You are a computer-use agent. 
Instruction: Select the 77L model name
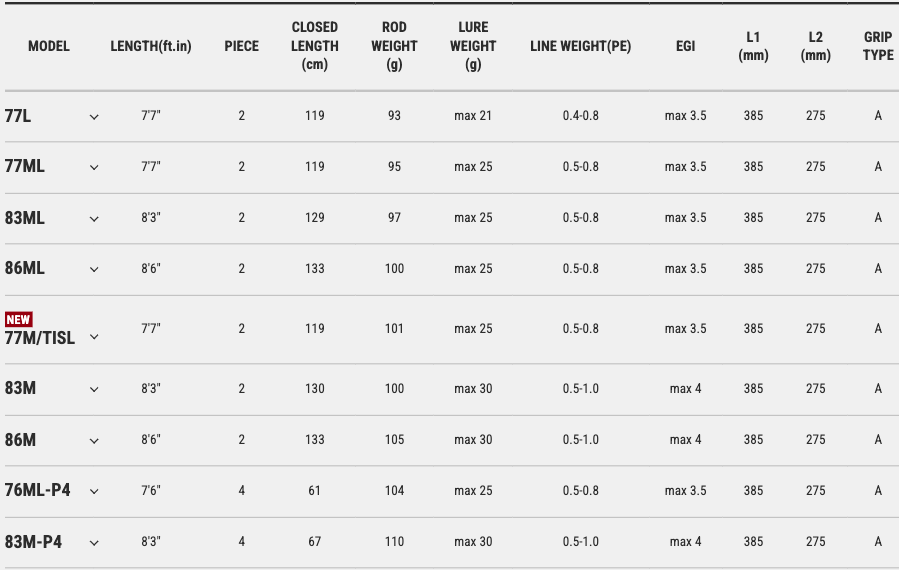click(18, 116)
